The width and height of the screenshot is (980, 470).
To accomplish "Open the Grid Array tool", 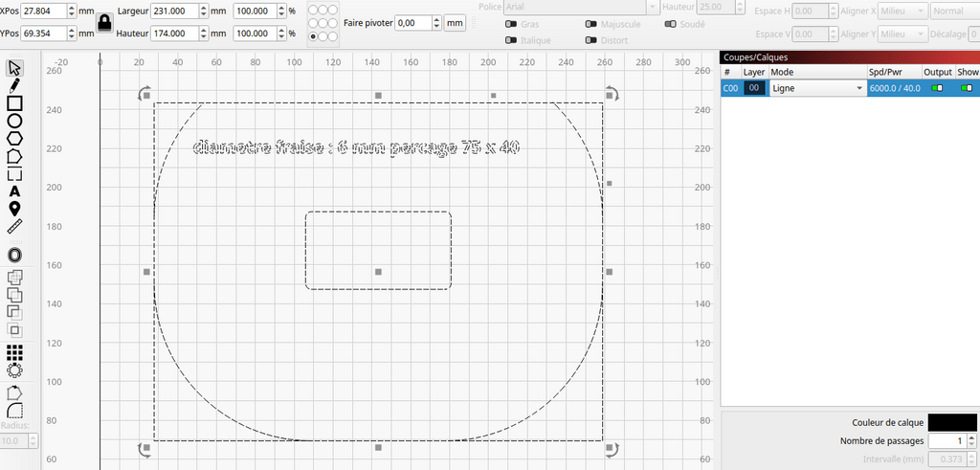I will point(15,352).
